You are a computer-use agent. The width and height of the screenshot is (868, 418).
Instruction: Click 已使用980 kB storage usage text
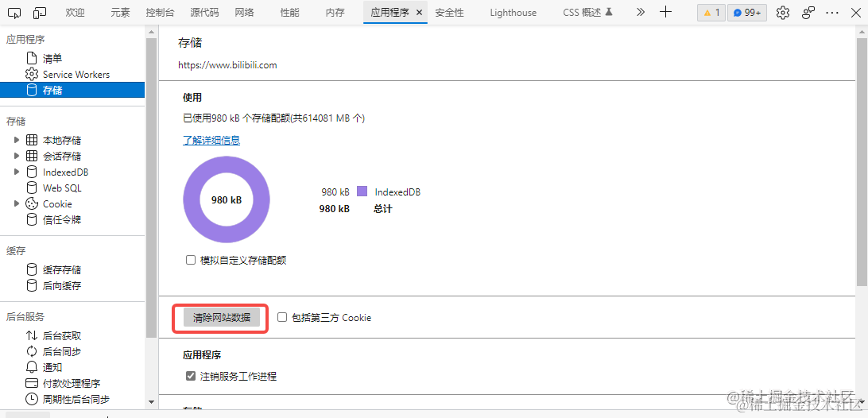[x=273, y=118]
